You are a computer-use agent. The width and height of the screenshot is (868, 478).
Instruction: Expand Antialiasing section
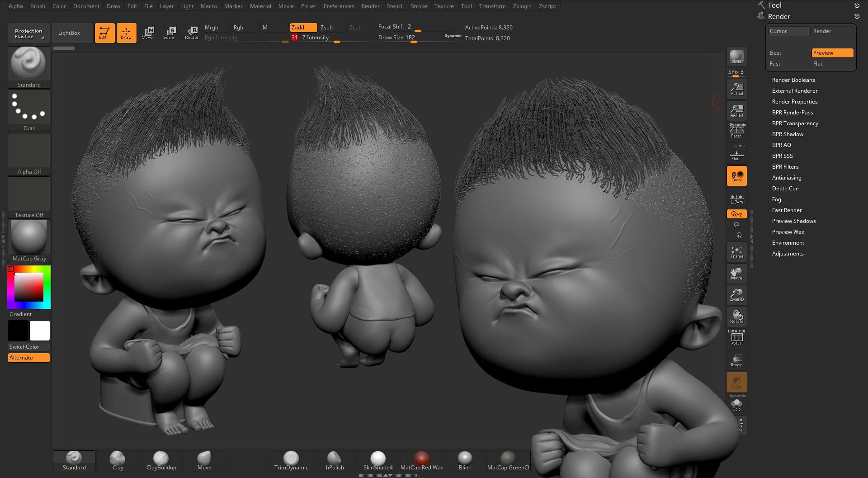point(787,178)
